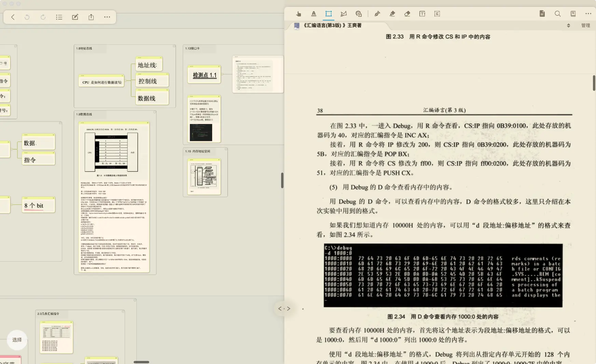Select the 地址线 mind map node
Screen dimensions: 596x364
pos(149,65)
